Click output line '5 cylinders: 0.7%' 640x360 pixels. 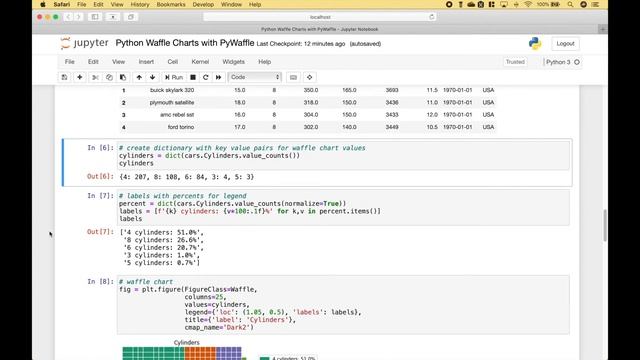162,263
